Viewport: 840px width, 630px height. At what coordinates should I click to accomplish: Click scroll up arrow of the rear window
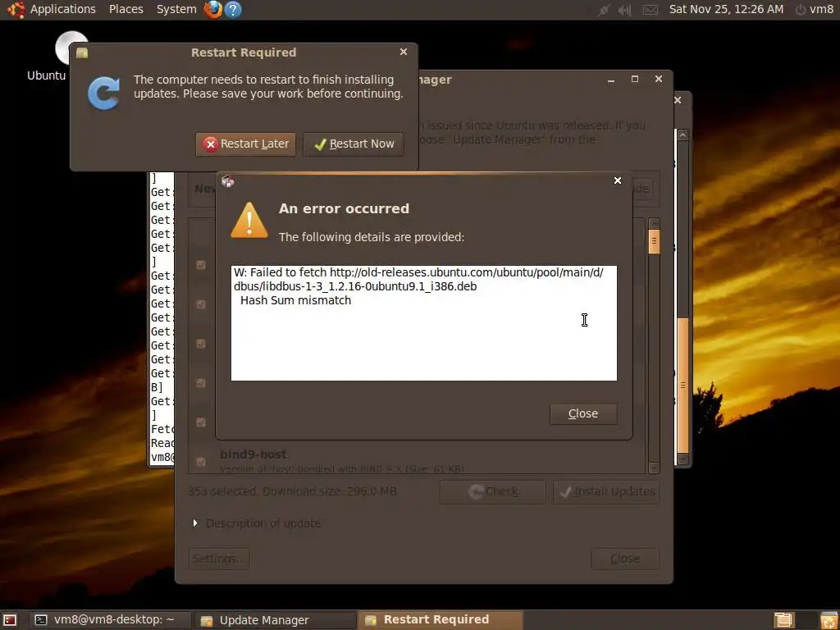682,135
